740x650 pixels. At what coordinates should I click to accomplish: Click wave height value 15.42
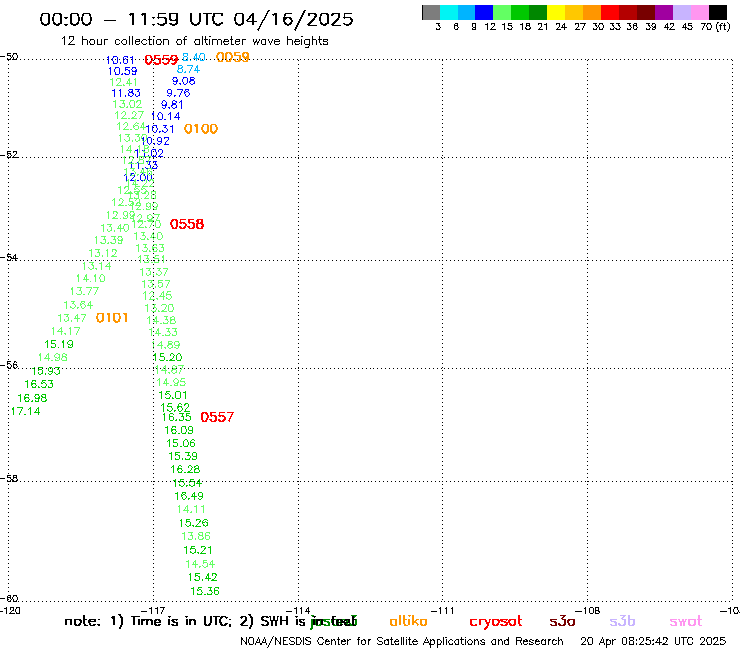click(x=202, y=577)
